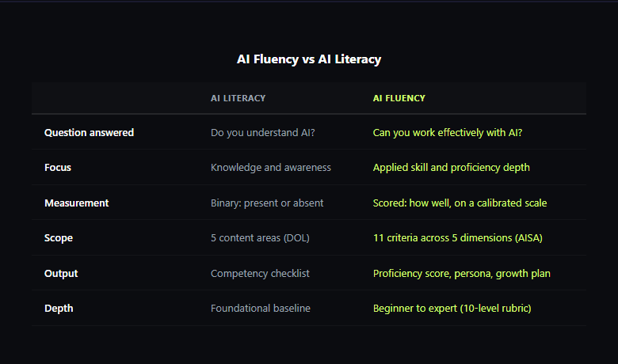
Task: Click the cell 'Do you understand AI?'
Action: (262, 133)
